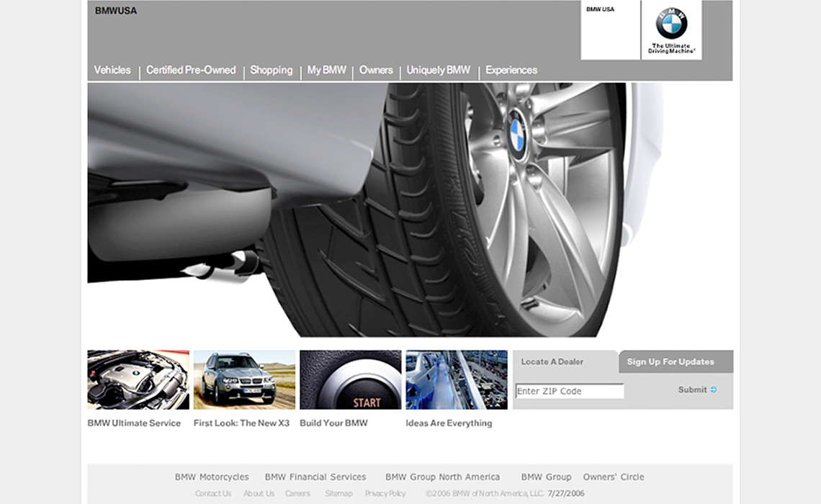
Task: Open the BMW Group footer link
Action: tap(546, 477)
